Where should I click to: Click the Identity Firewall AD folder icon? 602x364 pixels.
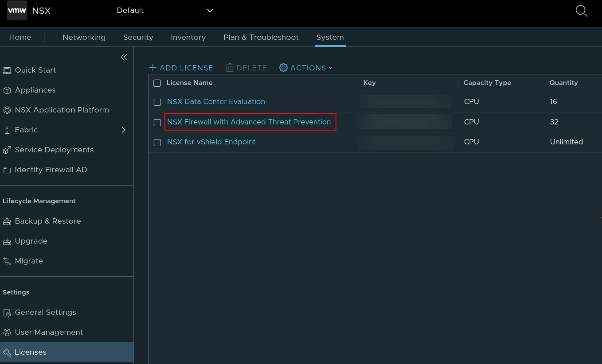(x=7, y=170)
